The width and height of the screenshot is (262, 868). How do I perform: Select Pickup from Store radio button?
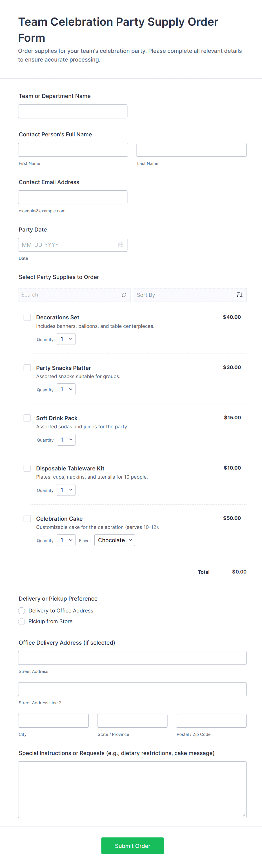click(x=21, y=621)
